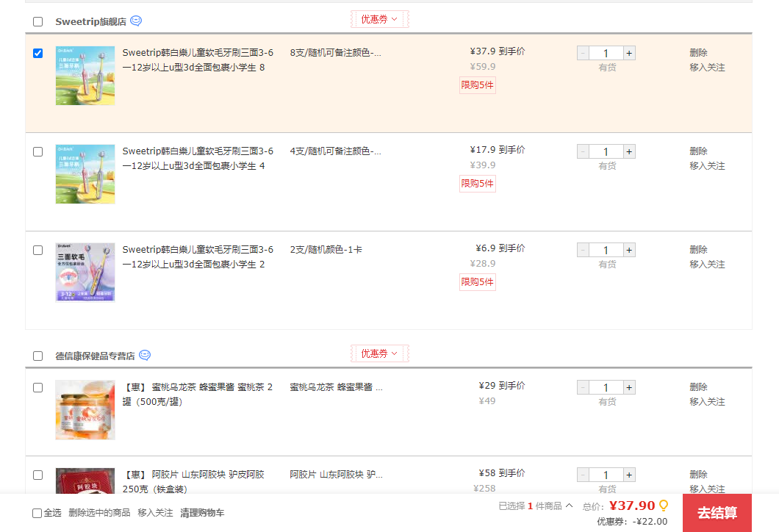Click 清理购物车 in bottom bar
This screenshot has width=779, height=532.
point(202,513)
